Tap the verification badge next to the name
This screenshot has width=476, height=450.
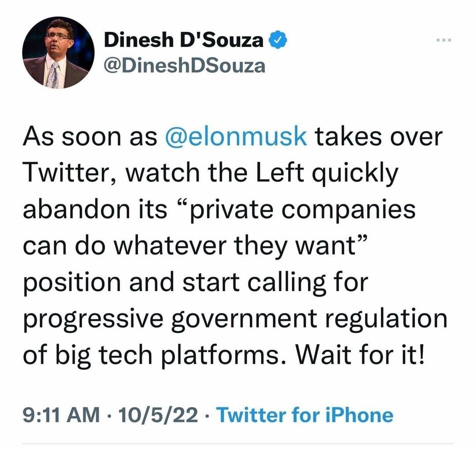[277, 39]
